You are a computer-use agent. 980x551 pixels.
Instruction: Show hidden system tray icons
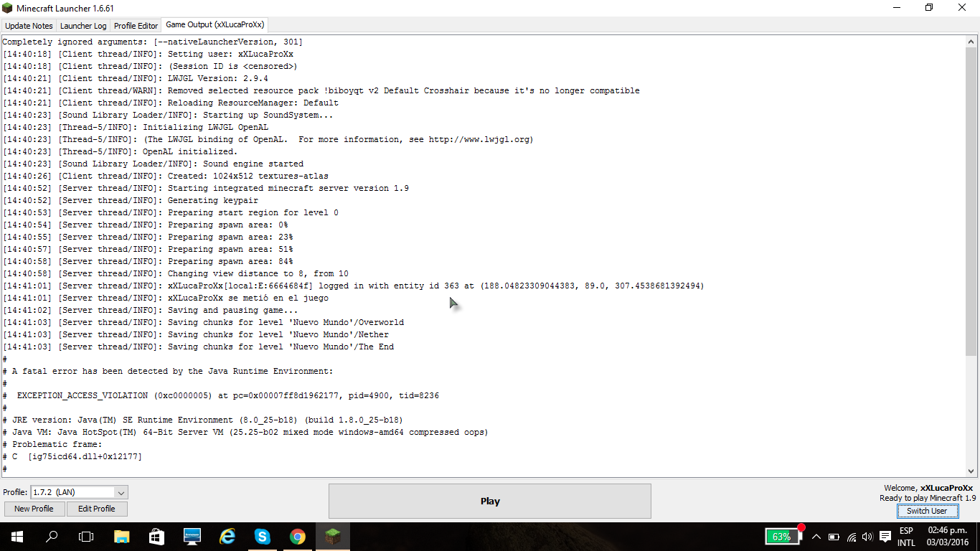[816, 537]
